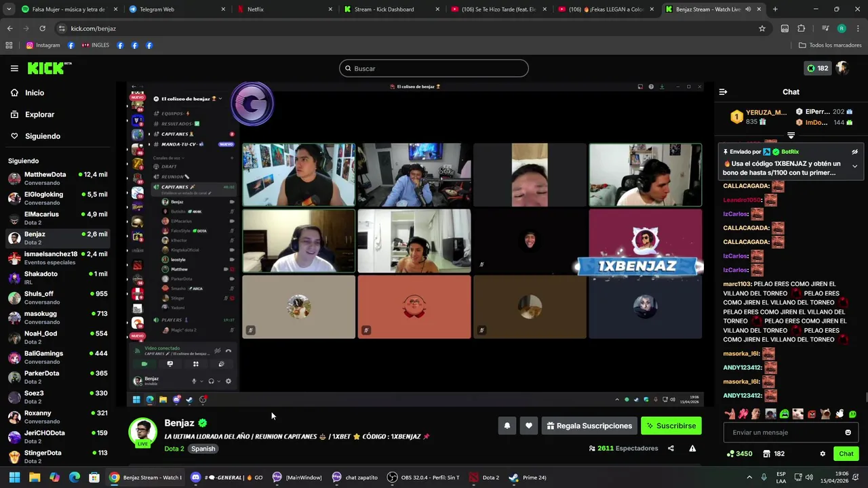Screen dimensions: 868x488
Task: Hide the pinned BotRix message
Action: [x=854, y=152]
